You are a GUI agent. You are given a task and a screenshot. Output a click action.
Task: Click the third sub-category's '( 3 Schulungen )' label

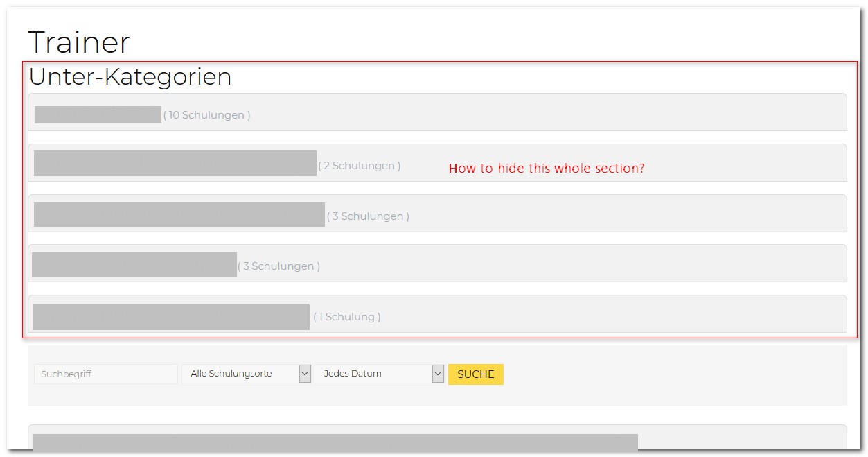coord(368,216)
